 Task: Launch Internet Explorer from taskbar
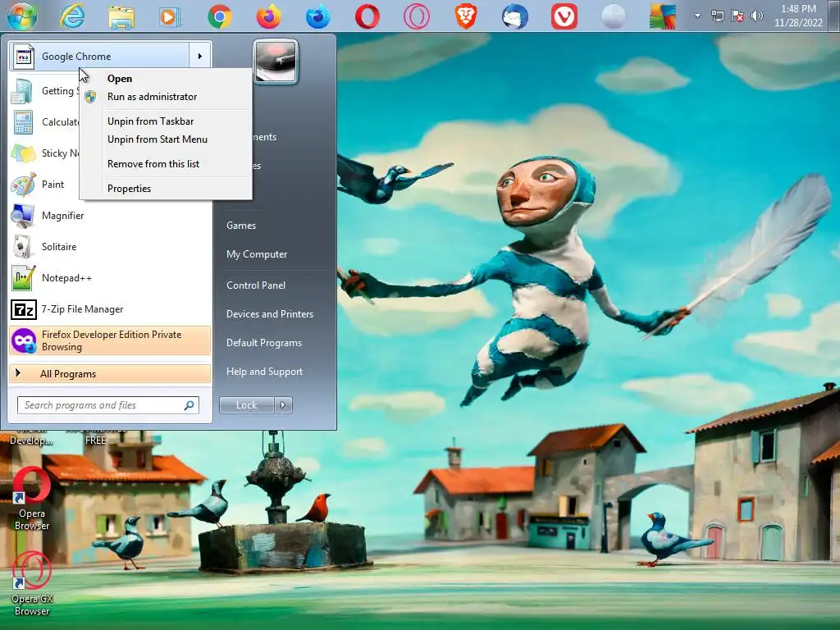(x=72, y=16)
